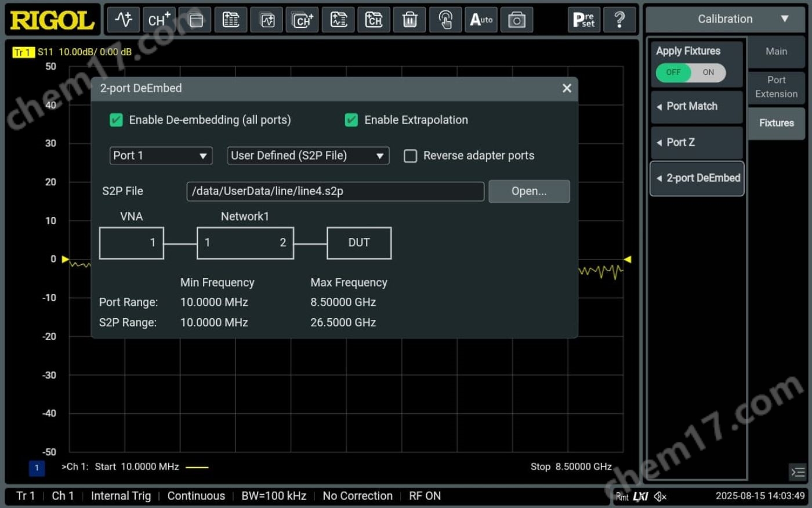
Task: Select the Main tab
Action: point(776,52)
